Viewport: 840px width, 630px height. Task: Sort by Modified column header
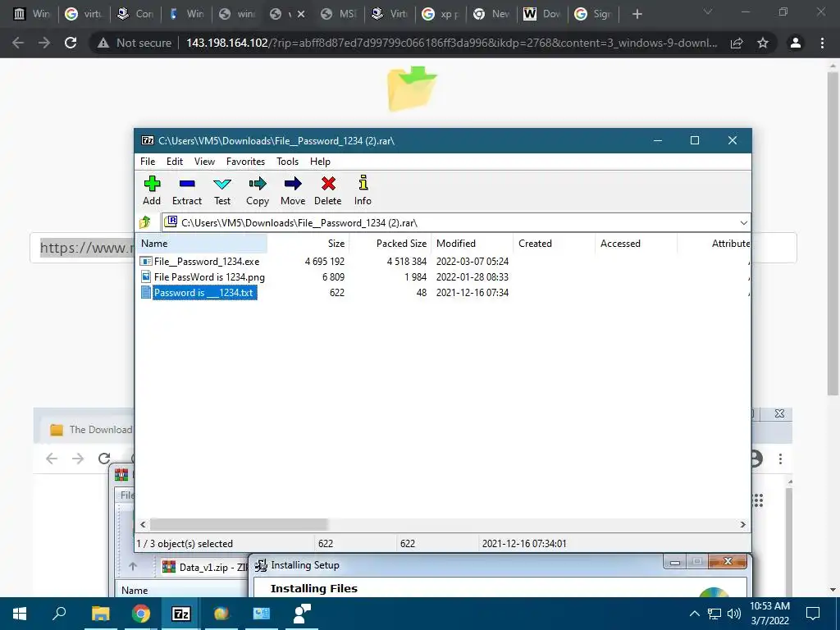click(472, 243)
